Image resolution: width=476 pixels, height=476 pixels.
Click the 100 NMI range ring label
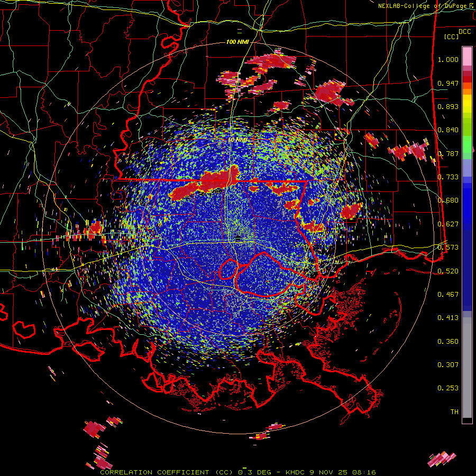pyautogui.click(x=237, y=42)
